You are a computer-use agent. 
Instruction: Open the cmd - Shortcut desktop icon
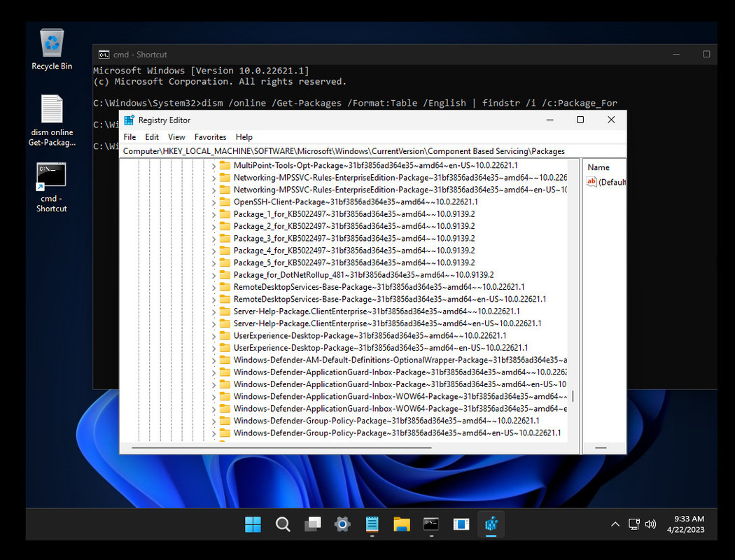point(52,188)
